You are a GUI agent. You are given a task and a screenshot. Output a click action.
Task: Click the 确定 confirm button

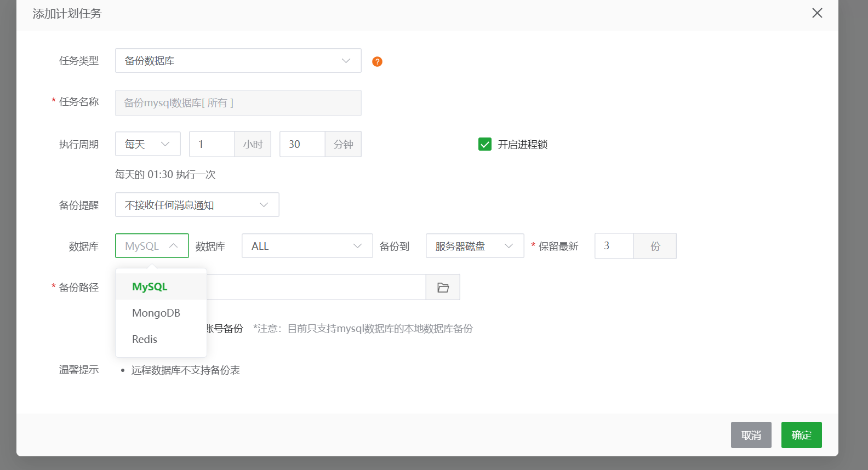click(x=802, y=435)
